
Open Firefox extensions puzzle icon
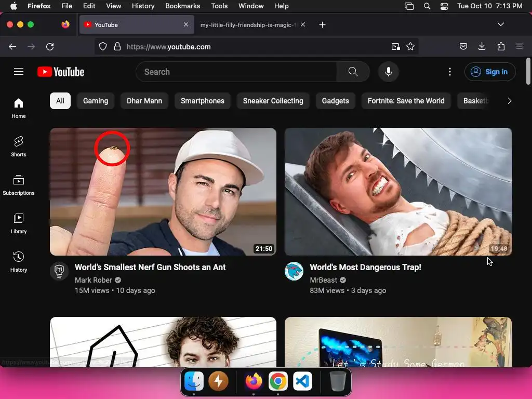coord(501,46)
